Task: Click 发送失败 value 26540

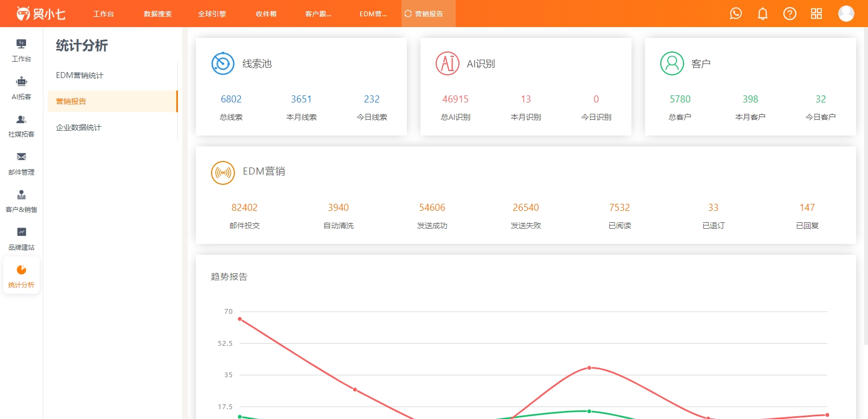Action: coord(526,208)
